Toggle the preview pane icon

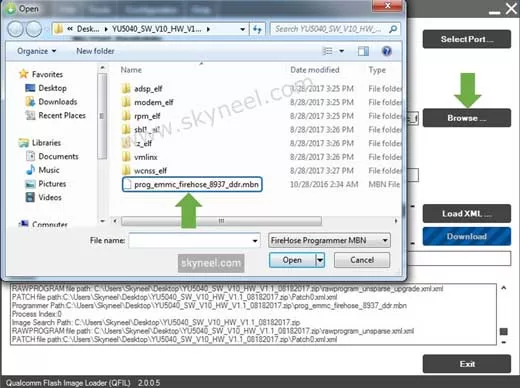pos(363,51)
